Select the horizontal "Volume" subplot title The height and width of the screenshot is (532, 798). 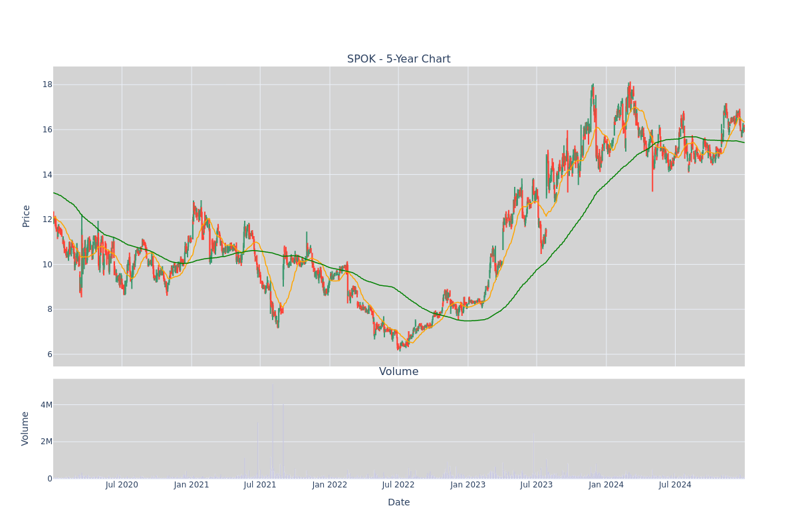399,372
